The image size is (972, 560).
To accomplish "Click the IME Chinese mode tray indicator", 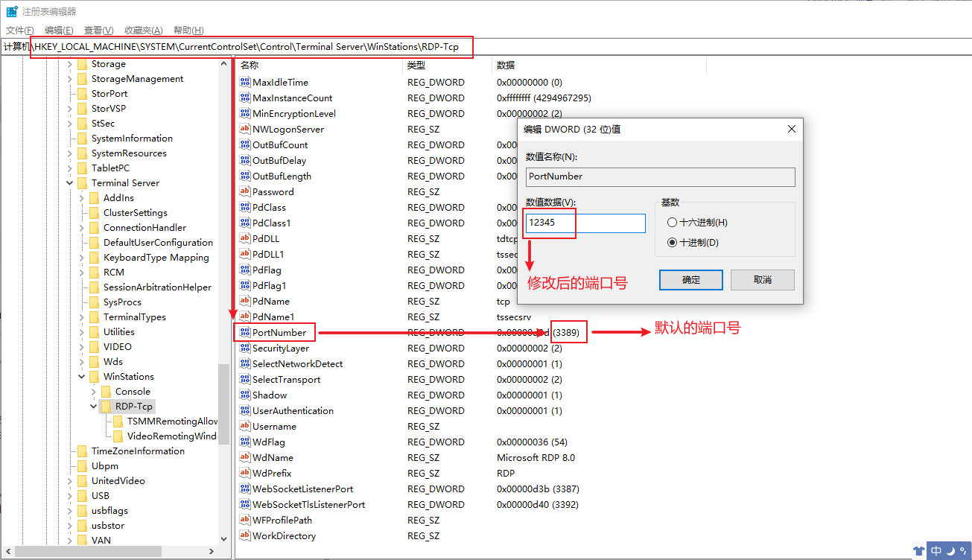I will pyautogui.click(x=936, y=551).
